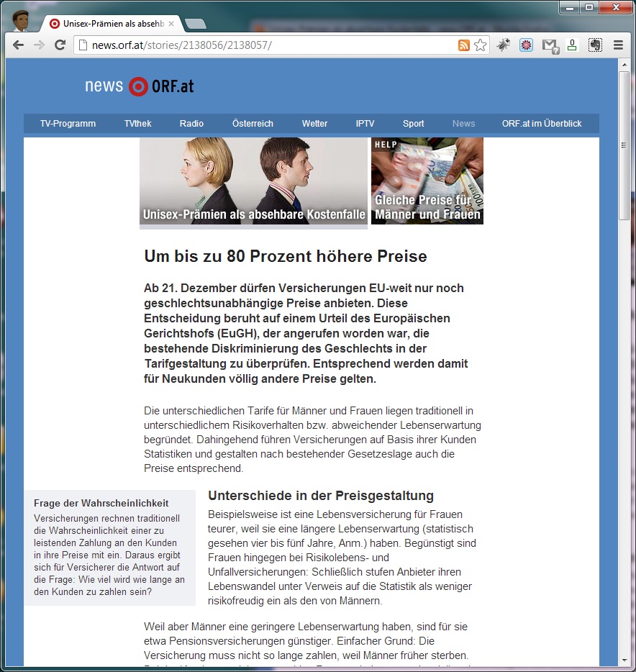Click the vertical scrollbar thumb

coord(624,146)
